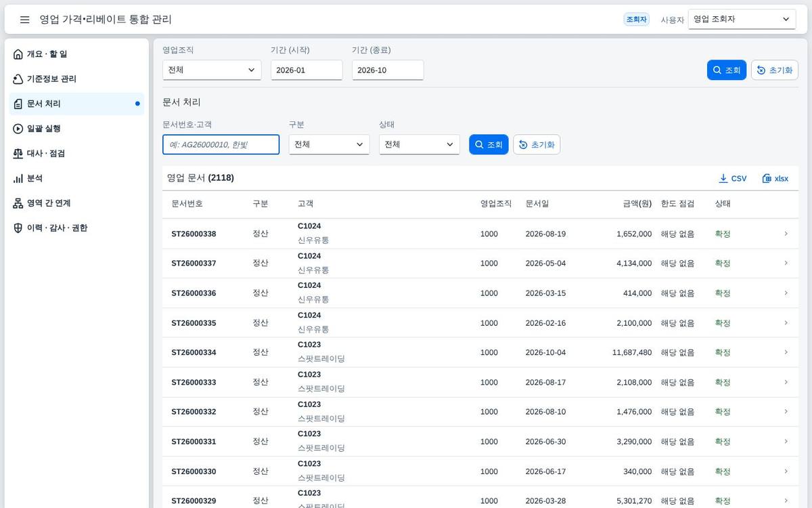Viewport: 812px width, 508px height.
Task: Click 확정 status in row ST26000336
Action: pyautogui.click(x=723, y=293)
